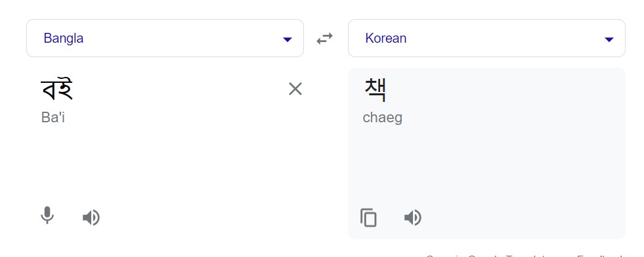Click the Feedback link
Screen dimensions: 644x257
point(601,255)
